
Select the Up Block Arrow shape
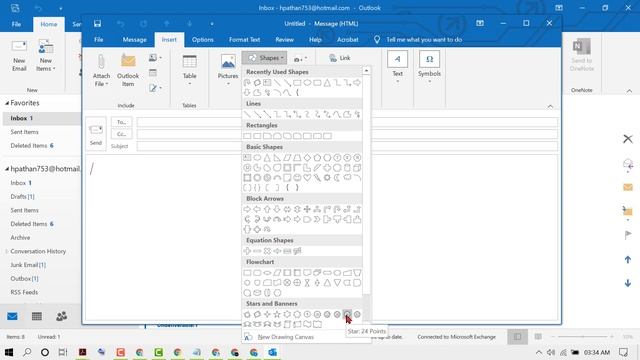point(267,209)
